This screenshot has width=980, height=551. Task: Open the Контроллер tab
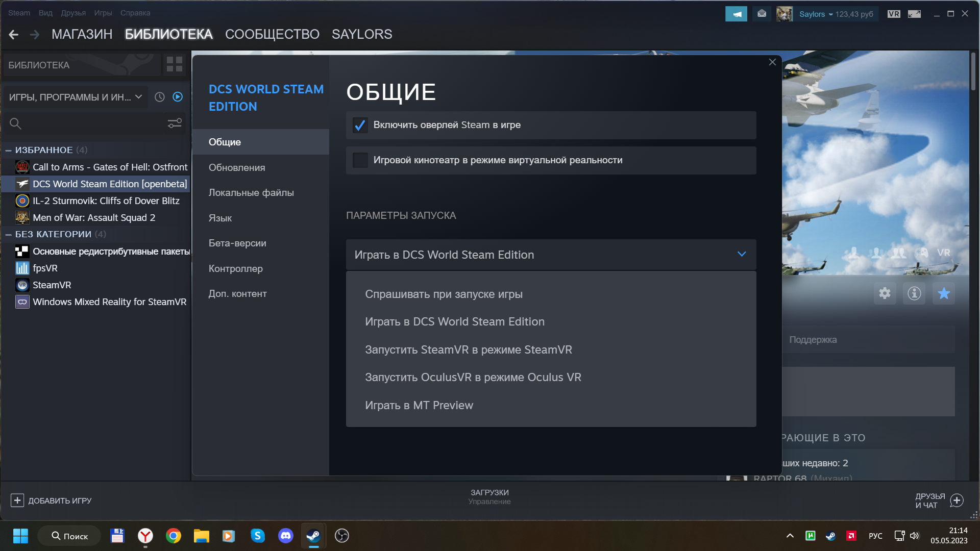[261, 268]
